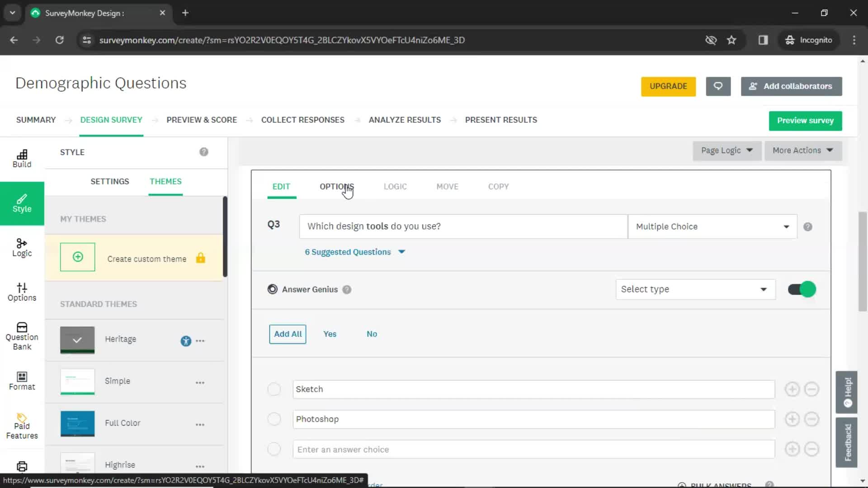Select the Style sidebar icon

coord(22,203)
